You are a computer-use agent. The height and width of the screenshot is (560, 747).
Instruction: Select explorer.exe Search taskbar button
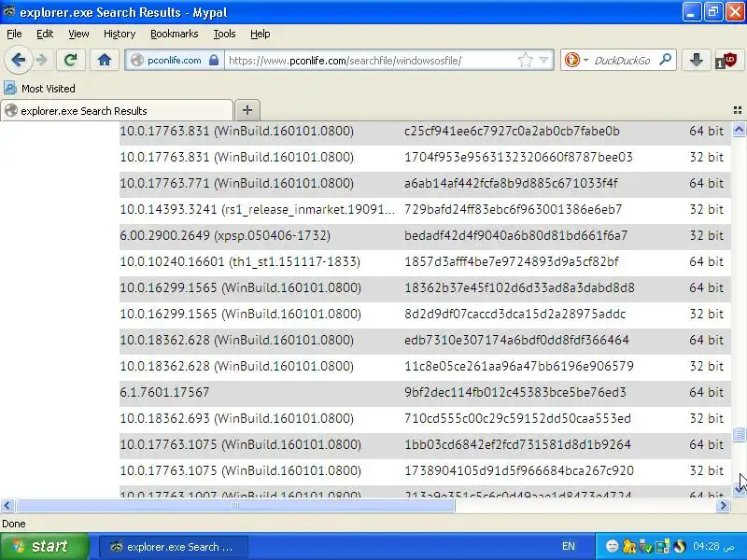coord(174,547)
